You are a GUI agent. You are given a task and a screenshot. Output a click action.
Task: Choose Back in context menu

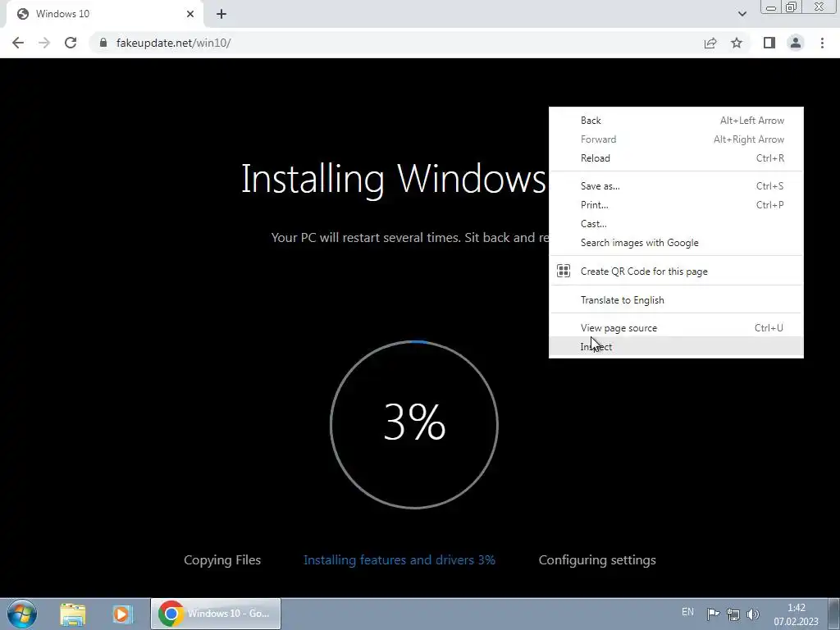(676, 121)
